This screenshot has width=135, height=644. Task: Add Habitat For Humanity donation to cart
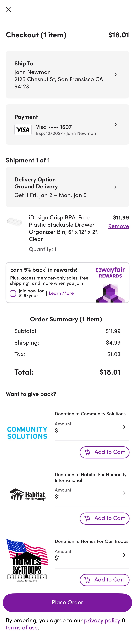[104, 518]
